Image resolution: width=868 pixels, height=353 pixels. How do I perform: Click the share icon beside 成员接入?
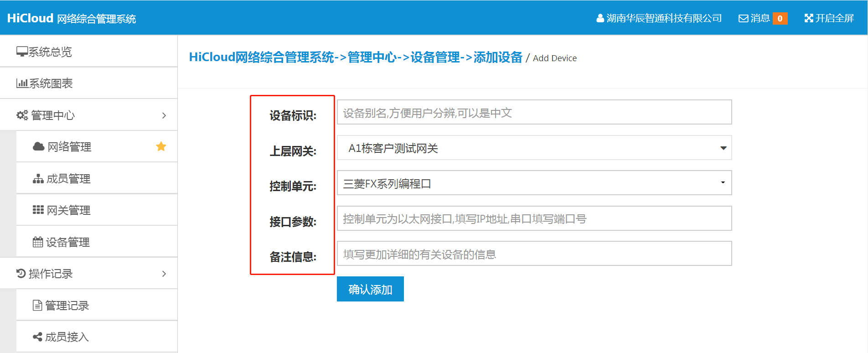(x=37, y=337)
